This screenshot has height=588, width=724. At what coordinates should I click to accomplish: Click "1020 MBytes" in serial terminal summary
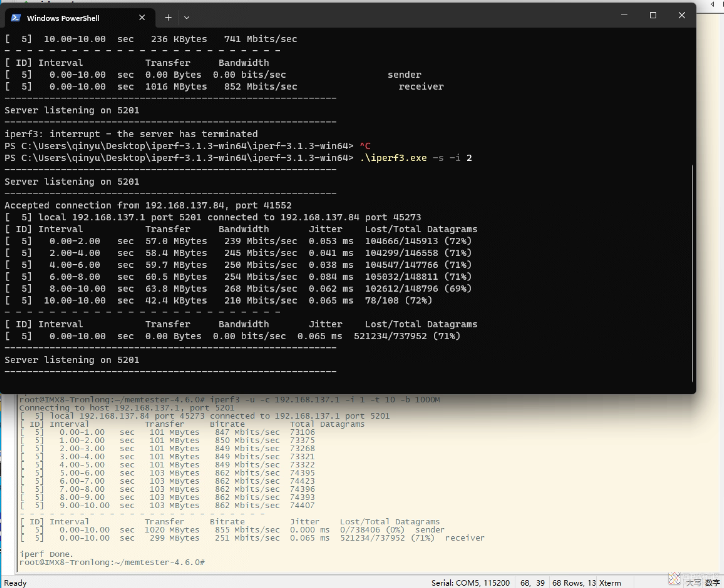tap(172, 530)
